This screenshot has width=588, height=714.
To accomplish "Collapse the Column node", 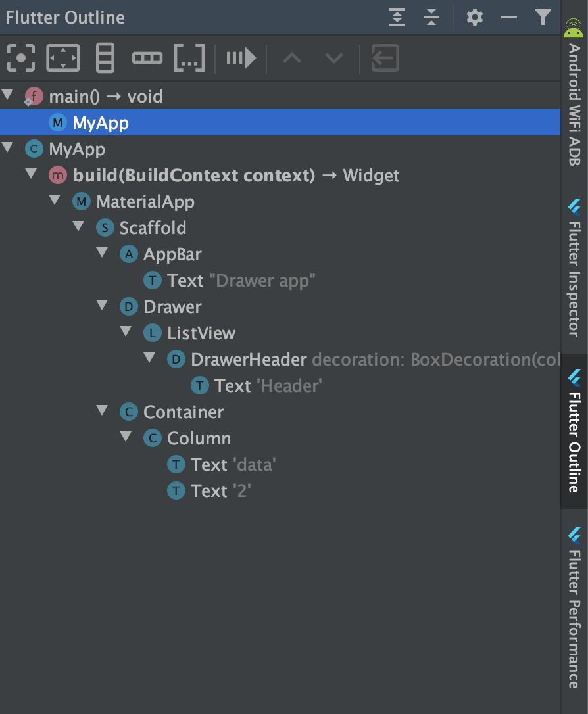I will pyautogui.click(x=126, y=437).
